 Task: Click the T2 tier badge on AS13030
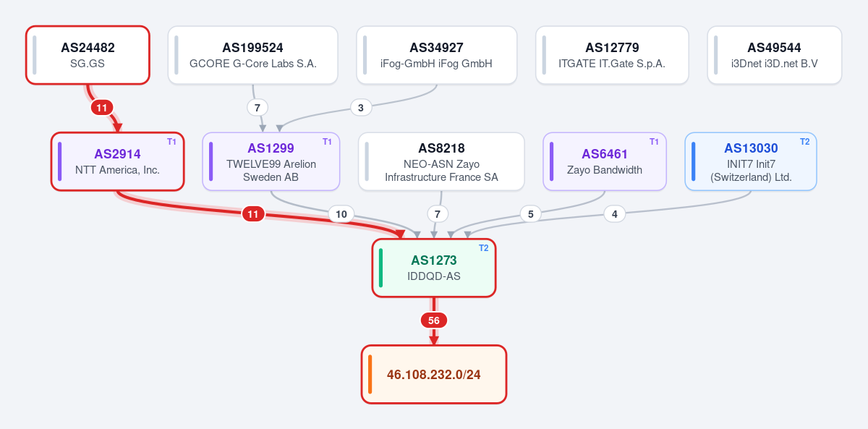(805, 141)
